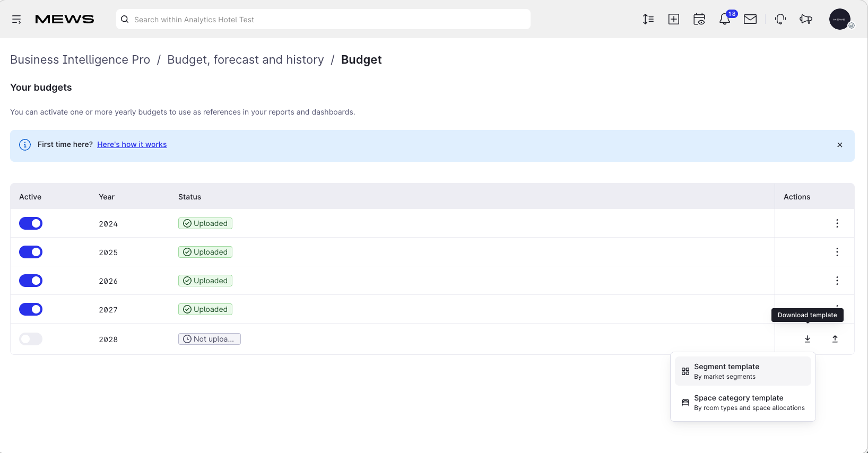Image resolution: width=868 pixels, height=453 pixels.
Task: Toggle the 2024 budget active switch
Action: (31, 223)
